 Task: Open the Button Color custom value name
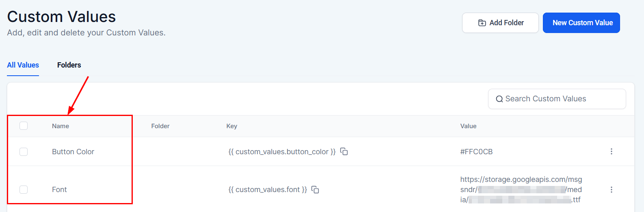73,152
